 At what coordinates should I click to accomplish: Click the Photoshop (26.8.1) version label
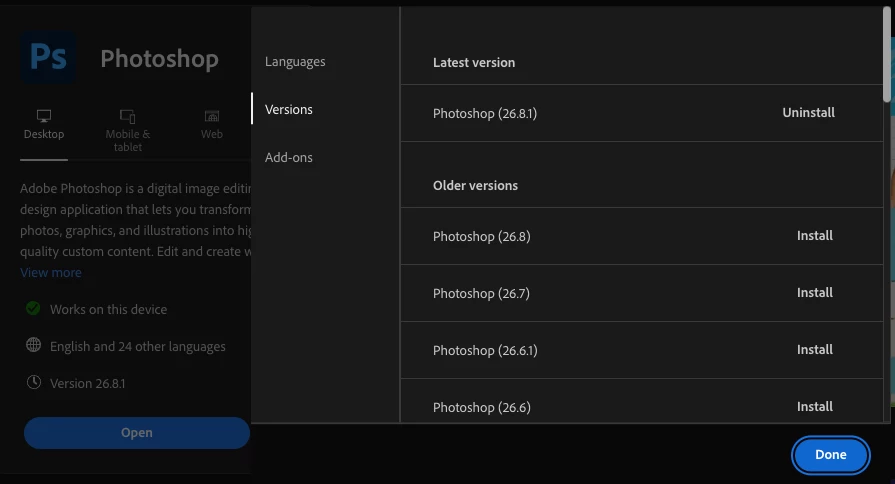(x=485, y=113)
